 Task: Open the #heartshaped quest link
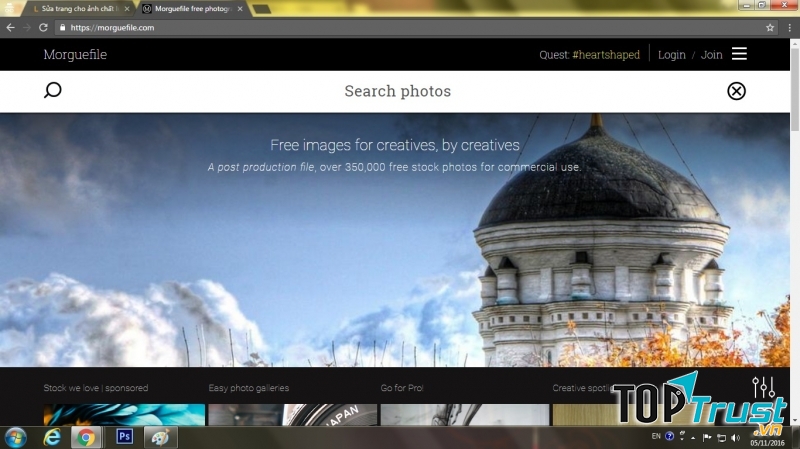[605, 55]
